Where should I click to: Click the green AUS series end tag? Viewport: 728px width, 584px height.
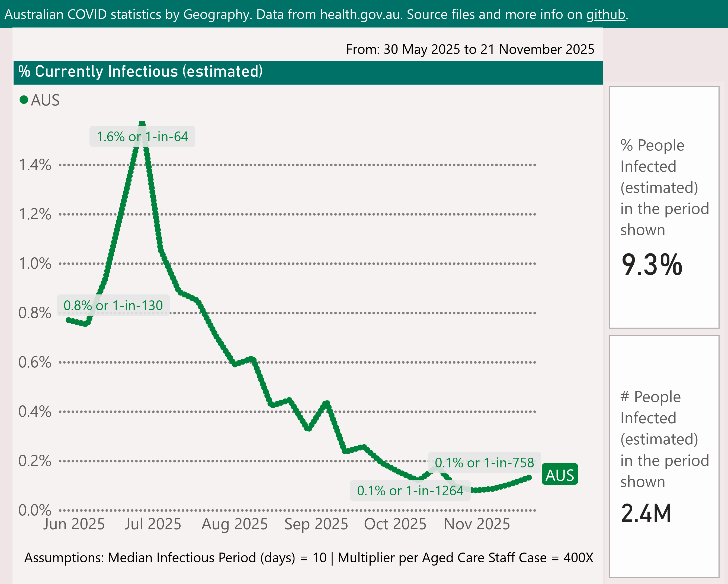click(x=560, y=475)
